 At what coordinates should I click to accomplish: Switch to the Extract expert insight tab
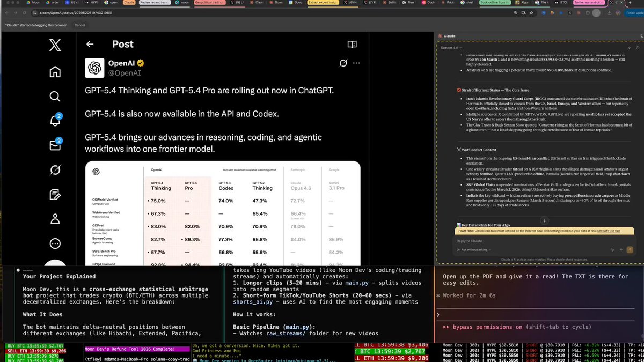tap(324, 3)
